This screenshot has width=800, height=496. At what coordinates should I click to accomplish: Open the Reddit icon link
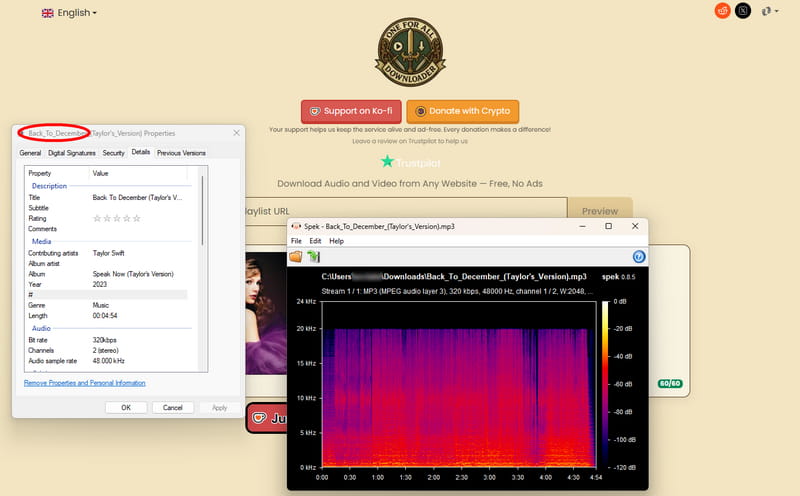pos(722,11)
